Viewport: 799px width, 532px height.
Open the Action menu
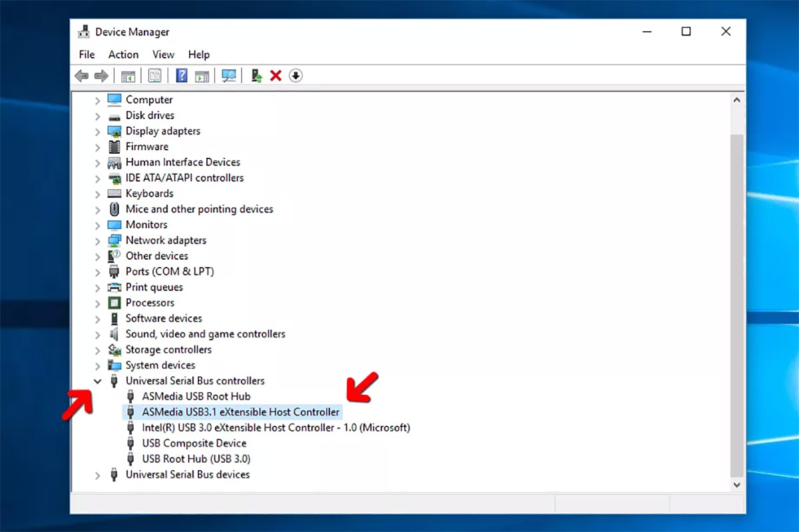[x=123, y=55]
